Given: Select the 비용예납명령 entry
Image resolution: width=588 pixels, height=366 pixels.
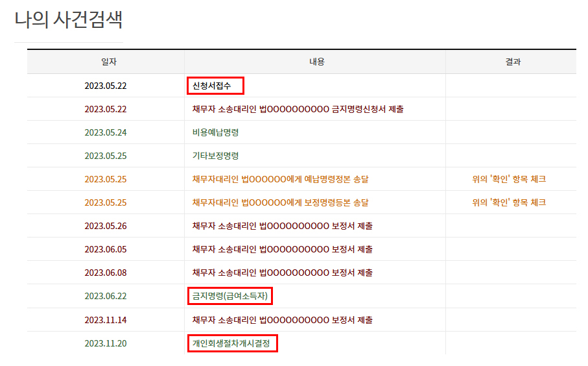Looking at the screenshot, I should pyautogui.click(x=215, y=132).
